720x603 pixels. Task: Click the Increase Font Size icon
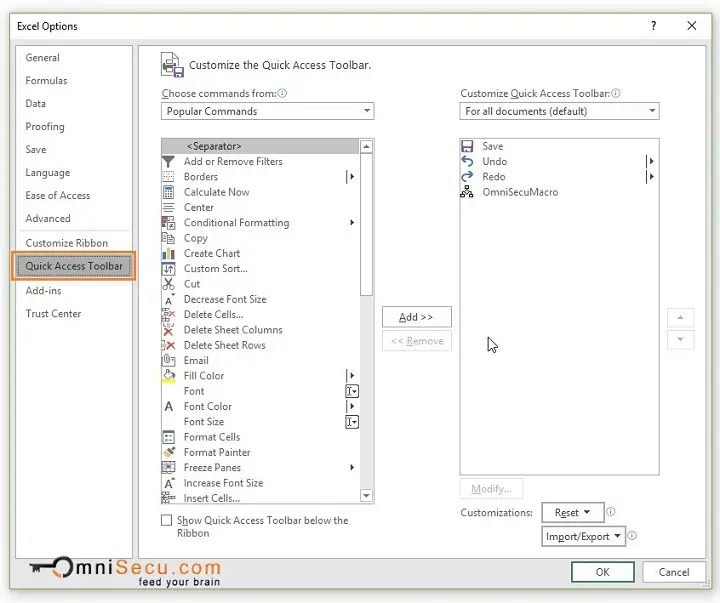pos(169,483)
